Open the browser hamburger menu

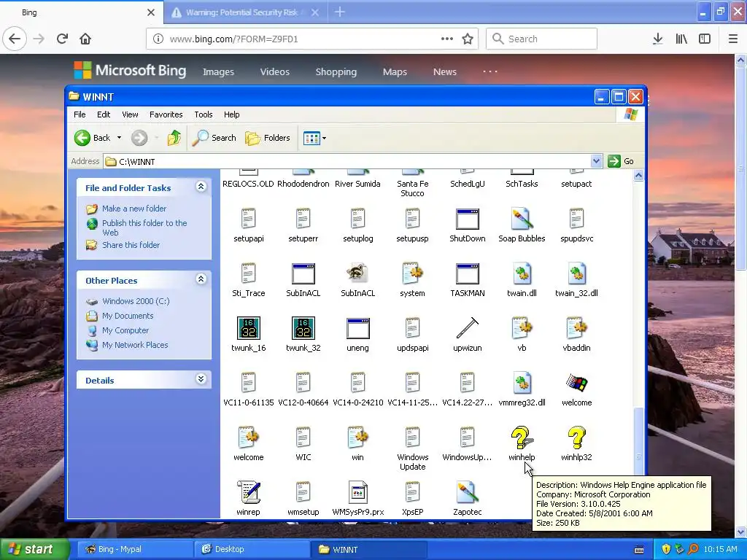click(733, 39)
